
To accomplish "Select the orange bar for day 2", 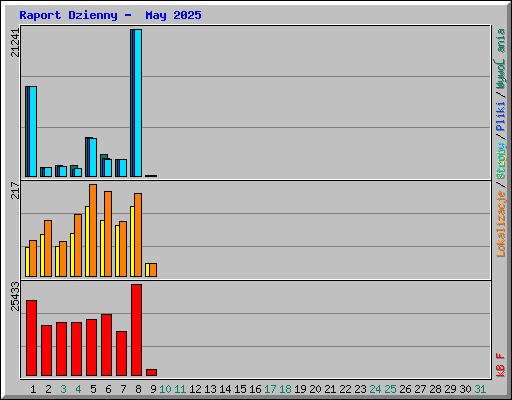I will [48, 248].
